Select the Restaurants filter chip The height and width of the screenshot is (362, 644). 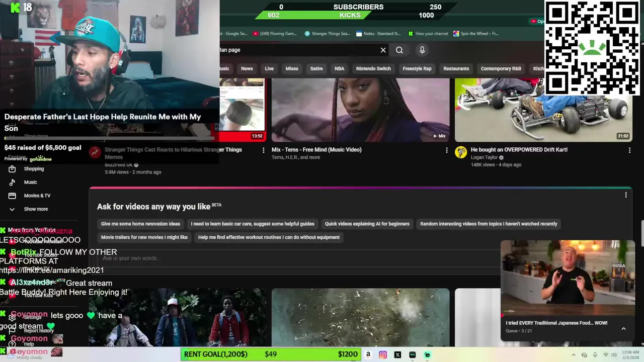[x=456, y=68]
